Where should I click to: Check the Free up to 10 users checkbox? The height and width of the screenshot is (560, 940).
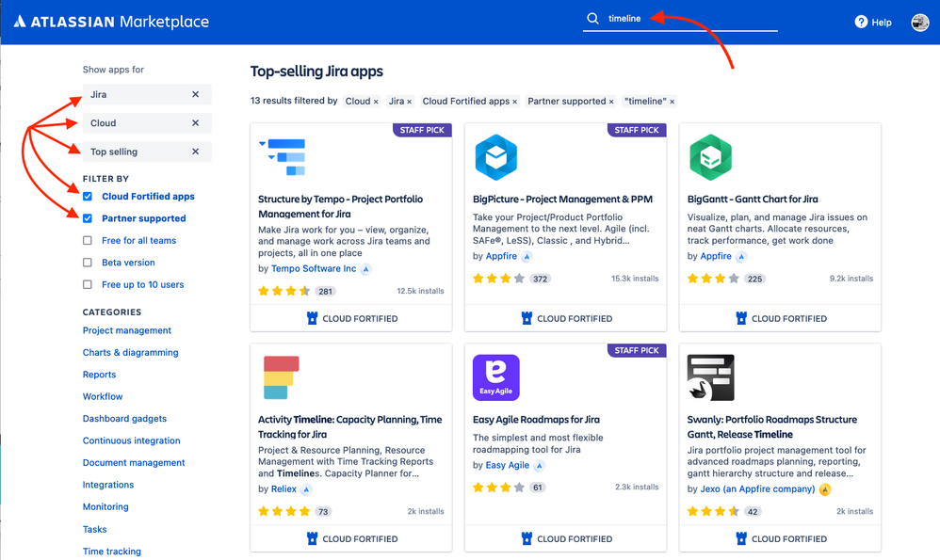click(x=88, y=284)
